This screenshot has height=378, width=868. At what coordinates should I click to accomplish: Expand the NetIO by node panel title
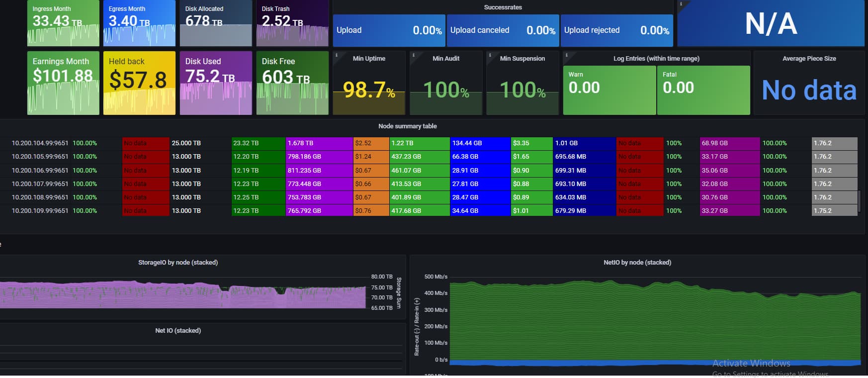click(637, 263)
